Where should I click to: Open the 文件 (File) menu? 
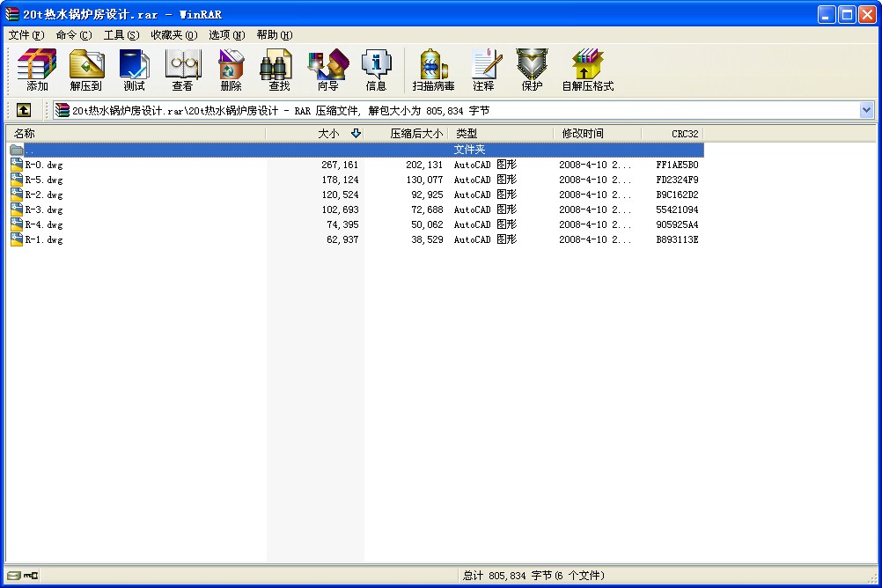click(x=26, y=35)
